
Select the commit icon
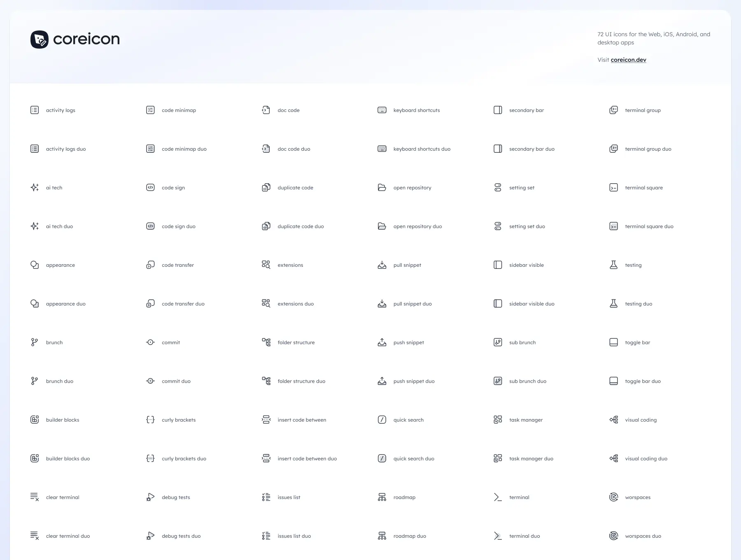150,342
